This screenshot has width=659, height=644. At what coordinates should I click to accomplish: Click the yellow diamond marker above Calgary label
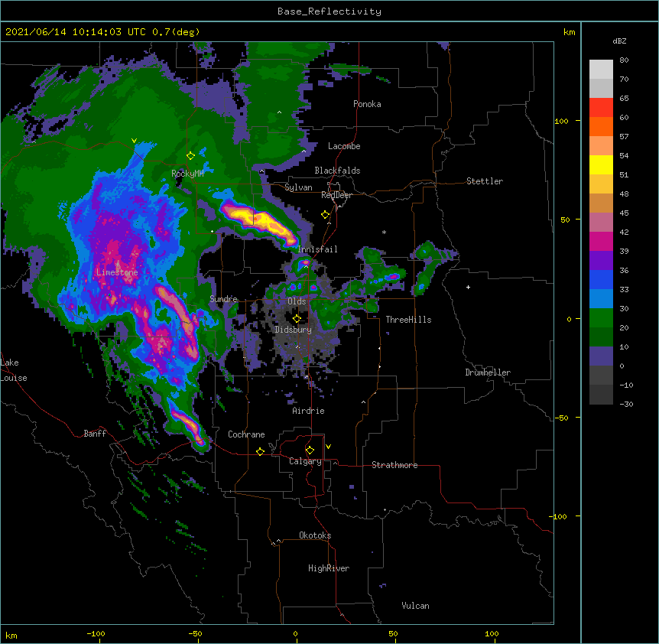310,450
